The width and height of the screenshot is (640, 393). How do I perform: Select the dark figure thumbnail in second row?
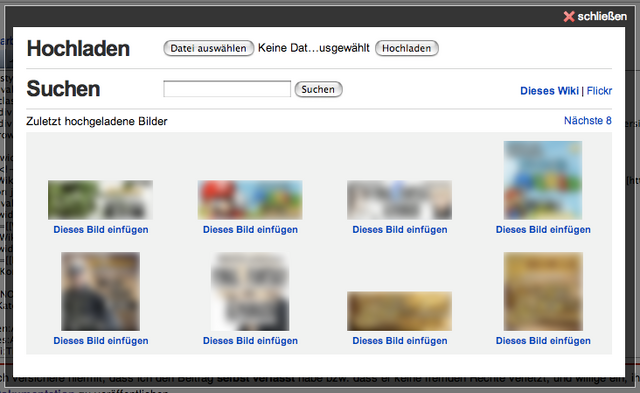click(x=100, y=291)
